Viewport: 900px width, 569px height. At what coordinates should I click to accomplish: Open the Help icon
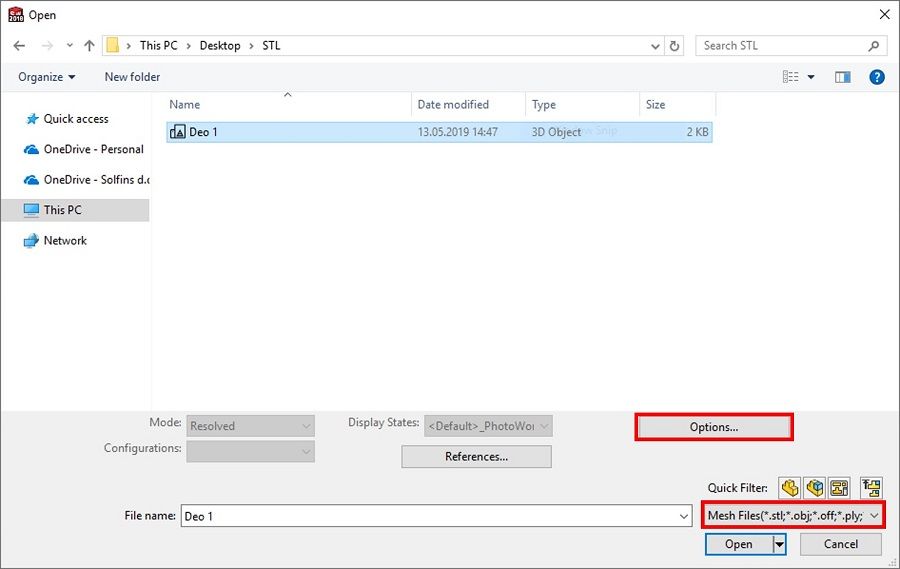point(876,77)
